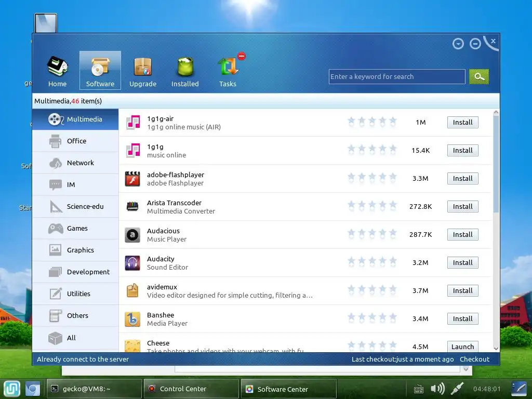Viewport: 532px width, 399px height.
Task: Click the adobe-flashplayer app icon
Action: coord(132,179)
